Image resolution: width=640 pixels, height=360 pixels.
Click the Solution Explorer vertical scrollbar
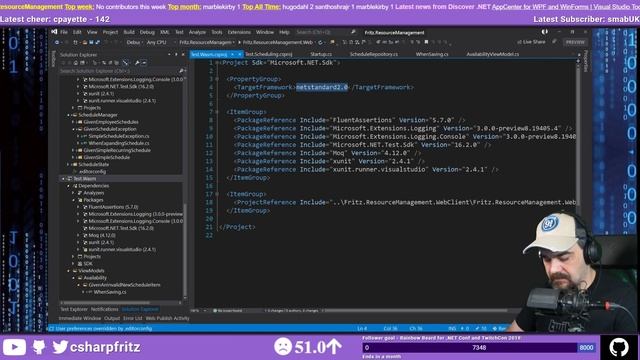coord(185,250)
